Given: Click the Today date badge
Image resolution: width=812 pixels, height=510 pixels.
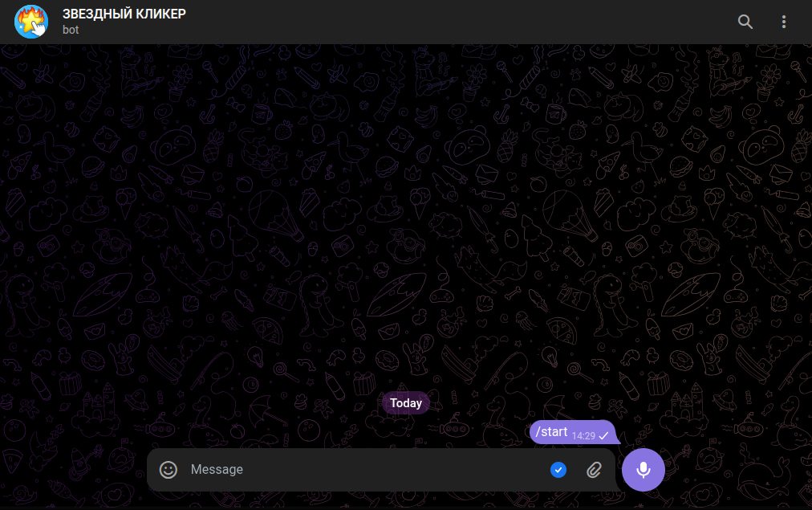Looking at the screenshot, I should click(x=406, y=402).
